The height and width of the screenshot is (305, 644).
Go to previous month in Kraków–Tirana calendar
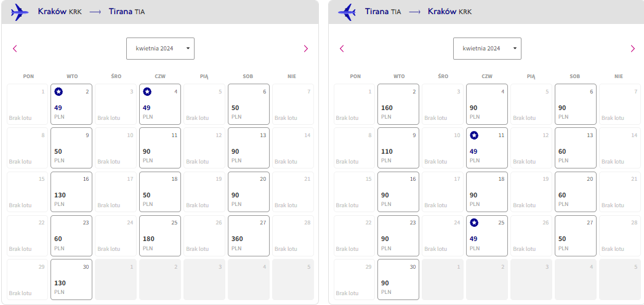[15, 49]
